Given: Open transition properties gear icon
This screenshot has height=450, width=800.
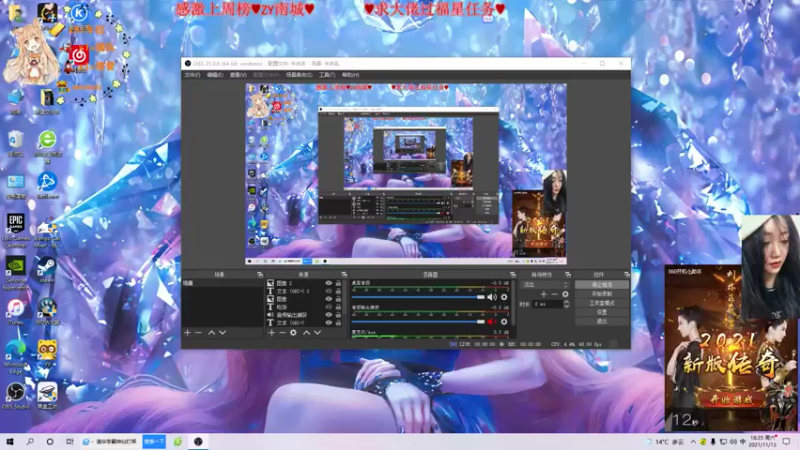Looking at the screenshot, I should [565, 294].
